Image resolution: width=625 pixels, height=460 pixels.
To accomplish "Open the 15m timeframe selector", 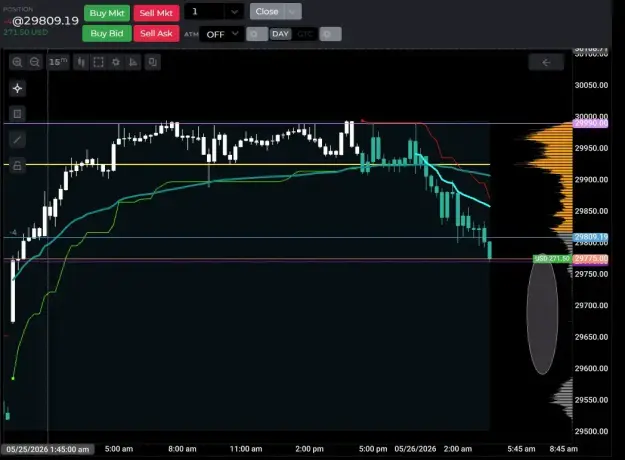I will [58, 62].
